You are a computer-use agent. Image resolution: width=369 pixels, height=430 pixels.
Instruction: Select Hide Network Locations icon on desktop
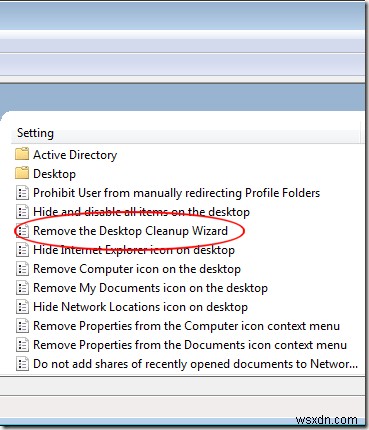coord(140,307)
